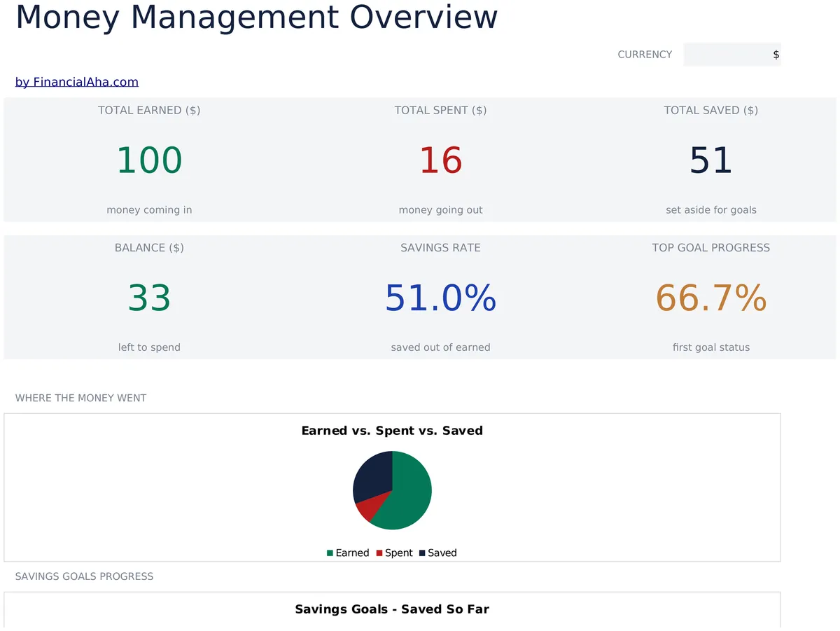Select the Spent legend label

tap(399, 553)
